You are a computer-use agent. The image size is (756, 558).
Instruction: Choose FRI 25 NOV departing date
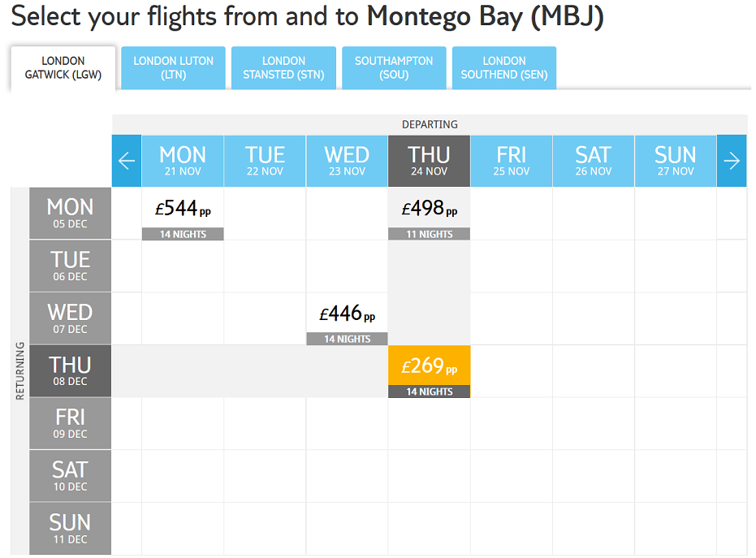click(x=511, y=161)
